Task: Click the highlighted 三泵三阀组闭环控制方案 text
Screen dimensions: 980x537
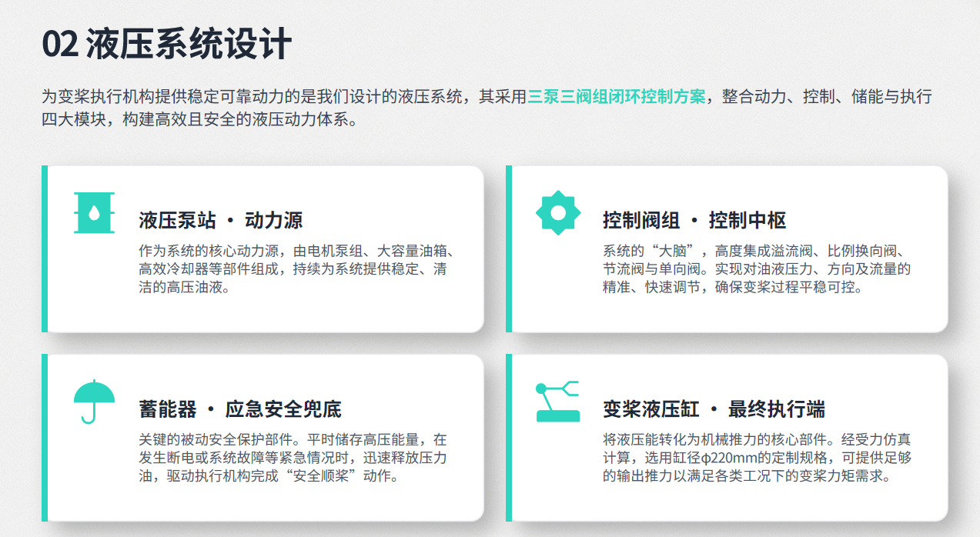Action: click(617, 98)
